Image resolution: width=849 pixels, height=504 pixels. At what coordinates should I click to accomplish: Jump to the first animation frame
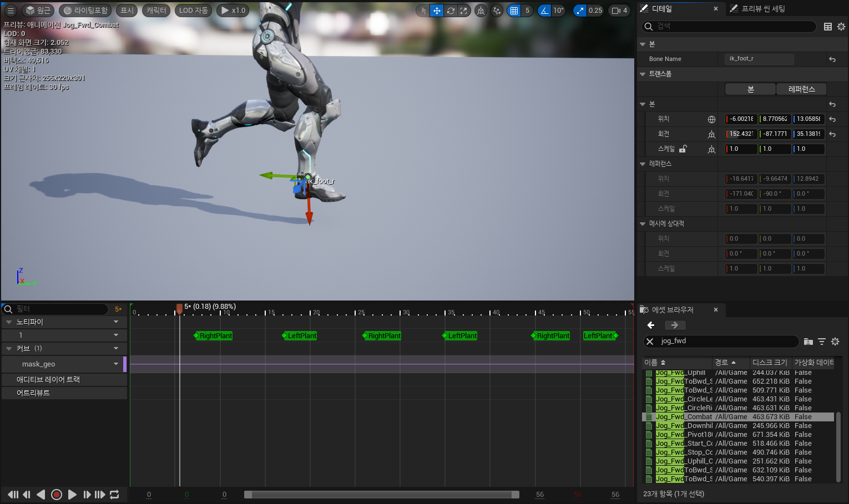pos(12,495)
